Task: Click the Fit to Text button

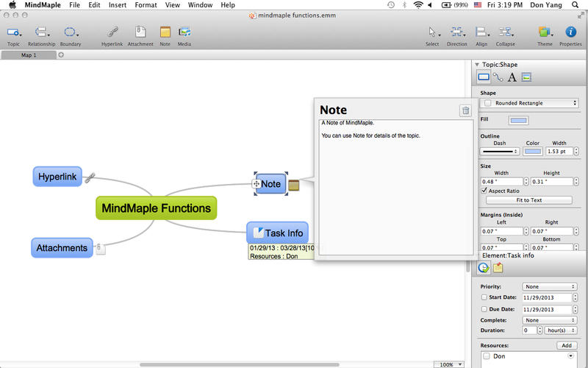Action: click(528, 200)
